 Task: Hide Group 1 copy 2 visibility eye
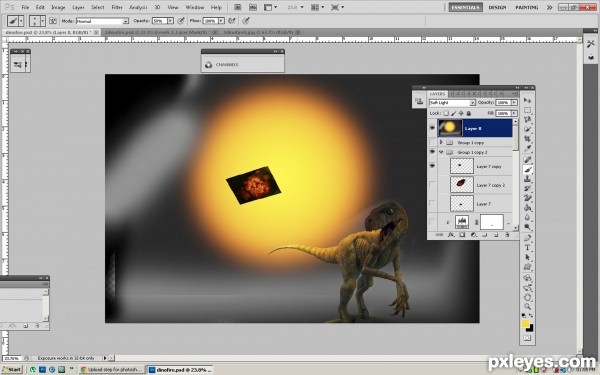pos(432,152)
